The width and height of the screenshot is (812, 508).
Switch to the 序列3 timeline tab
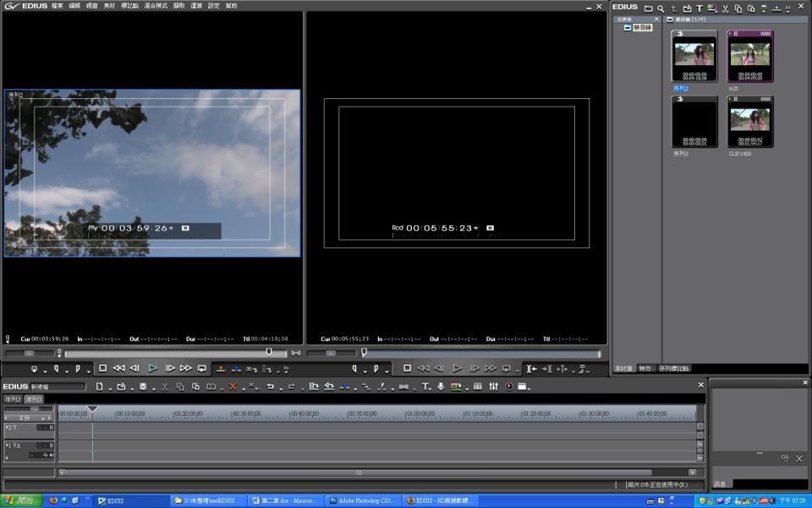[x=33, y=399]
